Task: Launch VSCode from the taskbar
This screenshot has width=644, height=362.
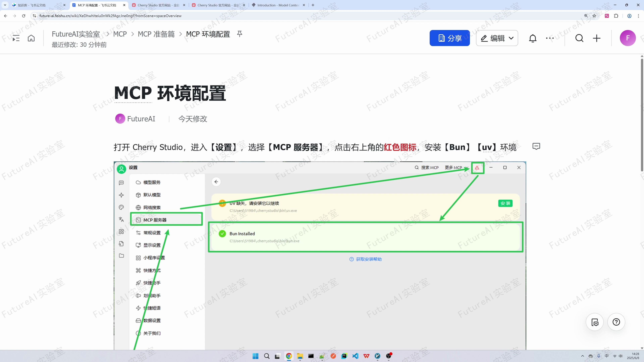Action: (x=355, y=356)
